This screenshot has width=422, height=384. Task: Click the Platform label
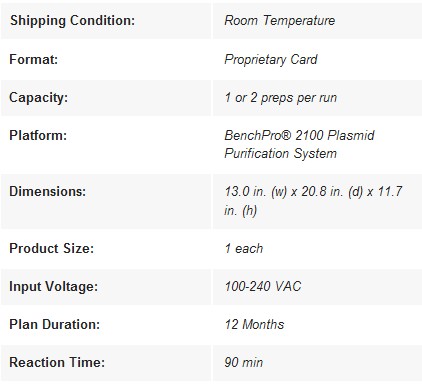coord(38,136)
